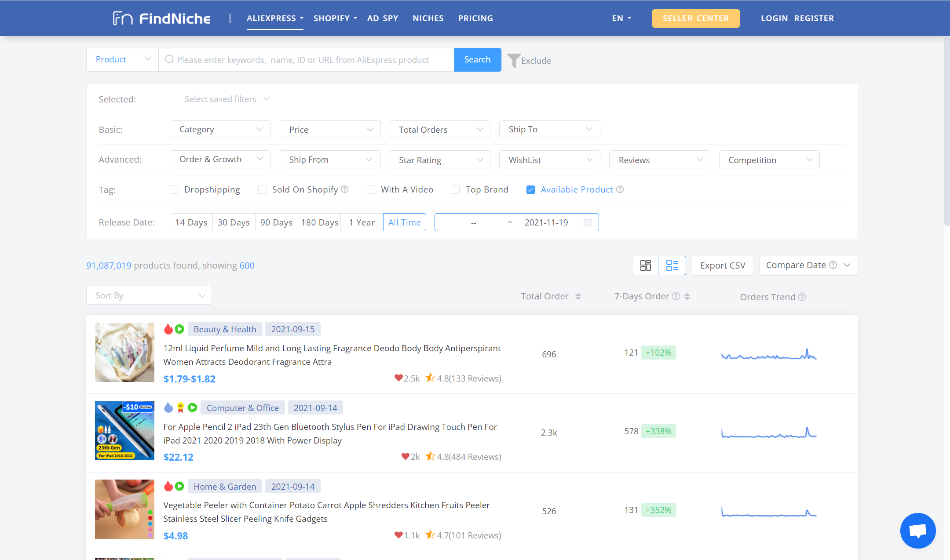Expand Select saved filters dropdown

tap(227, 99)
